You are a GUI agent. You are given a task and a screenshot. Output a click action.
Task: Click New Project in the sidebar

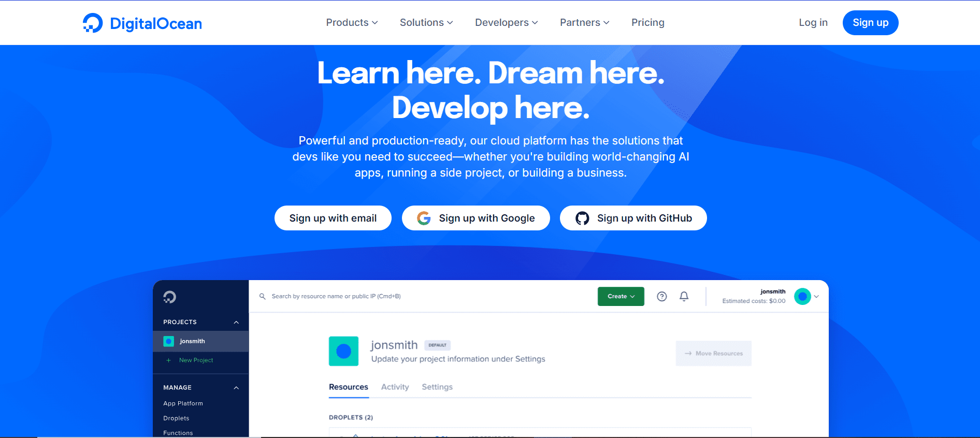pos(196,360)
